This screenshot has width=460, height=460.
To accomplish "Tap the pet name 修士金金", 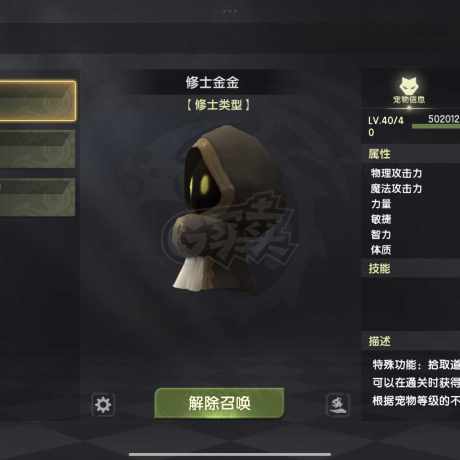I will click(x=213, y=82).
